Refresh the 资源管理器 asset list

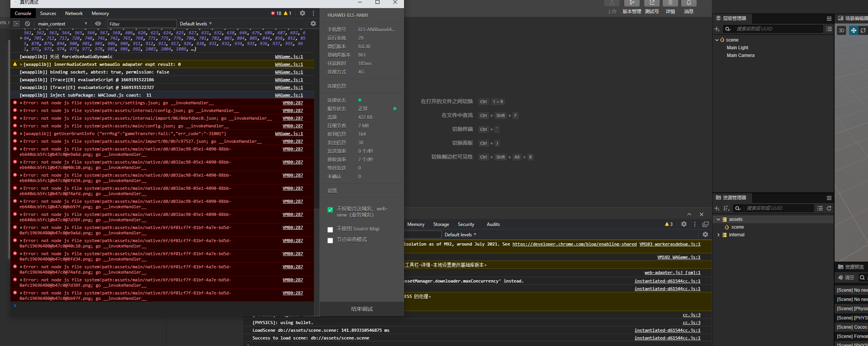829,208
